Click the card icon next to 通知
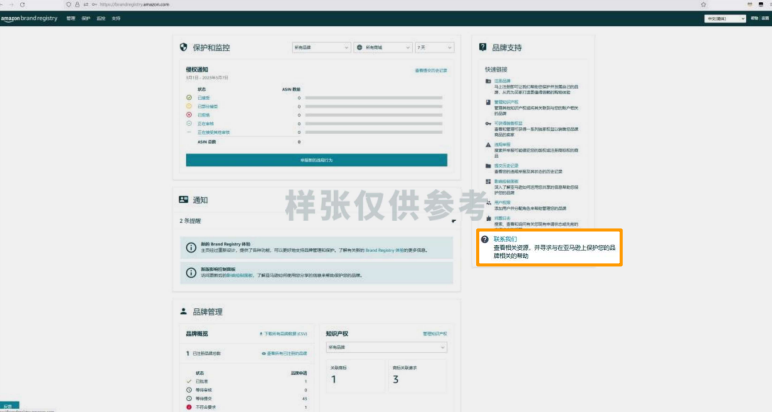This screenshot has width=772, height=412. [x=184, y=199]
